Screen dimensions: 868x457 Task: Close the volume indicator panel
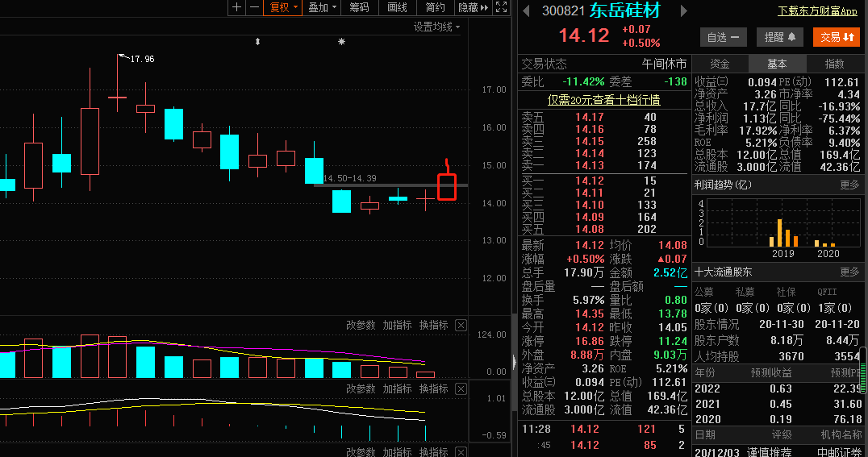coord(461,326)
